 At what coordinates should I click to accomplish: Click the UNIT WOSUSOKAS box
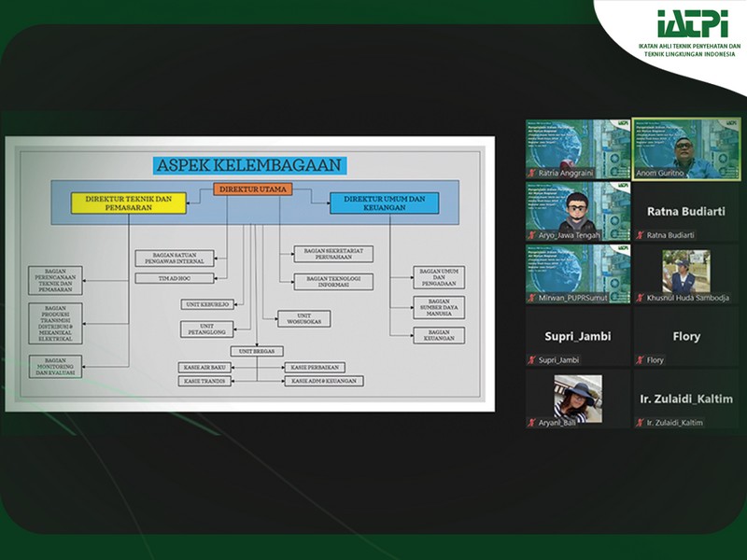pyautogui.click(x=304, y=318)
